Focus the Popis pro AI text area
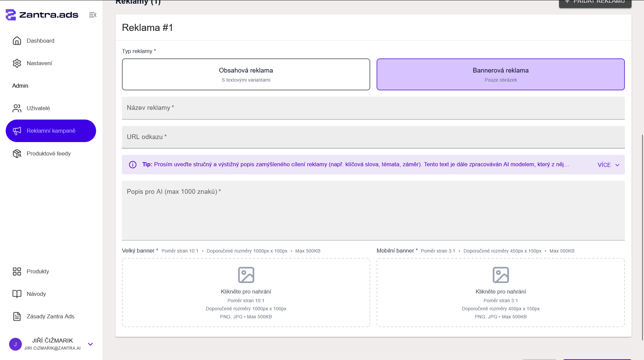The height and width of the screenshot is (360, 644). [x=373, y=211]
